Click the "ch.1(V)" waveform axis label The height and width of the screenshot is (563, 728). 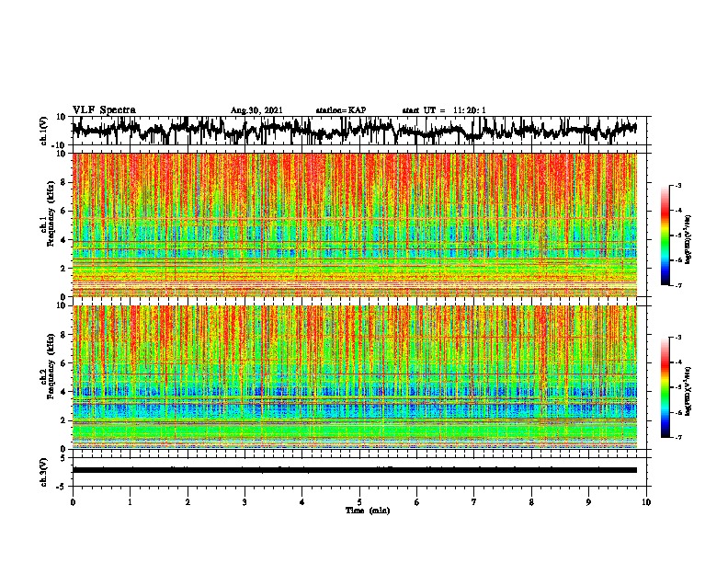point(44,131)
